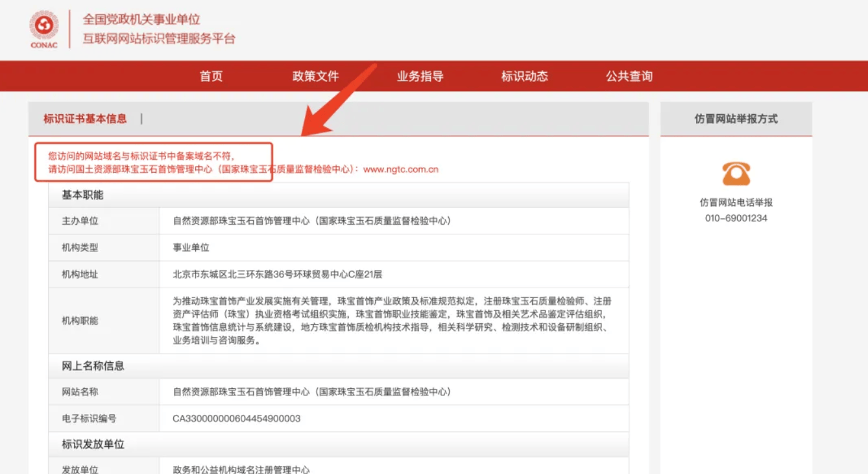Click the 互联网网站标识管理服务平台 site title
This screenshot has height=474, width=868.
[158, 39]
